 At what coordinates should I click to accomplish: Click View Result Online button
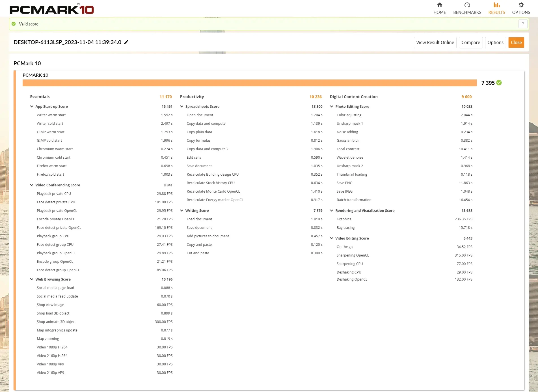point(435,42)
